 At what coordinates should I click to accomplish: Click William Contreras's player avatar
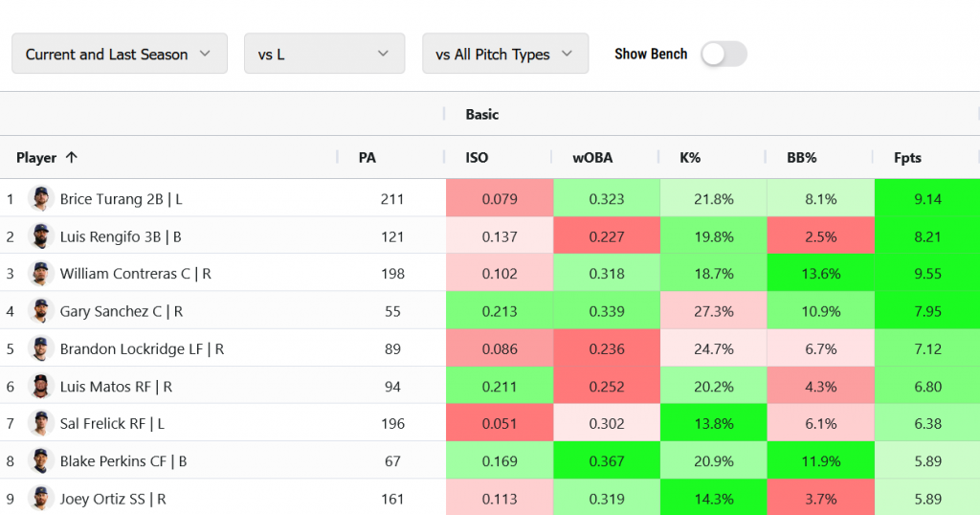click(40, 274)
